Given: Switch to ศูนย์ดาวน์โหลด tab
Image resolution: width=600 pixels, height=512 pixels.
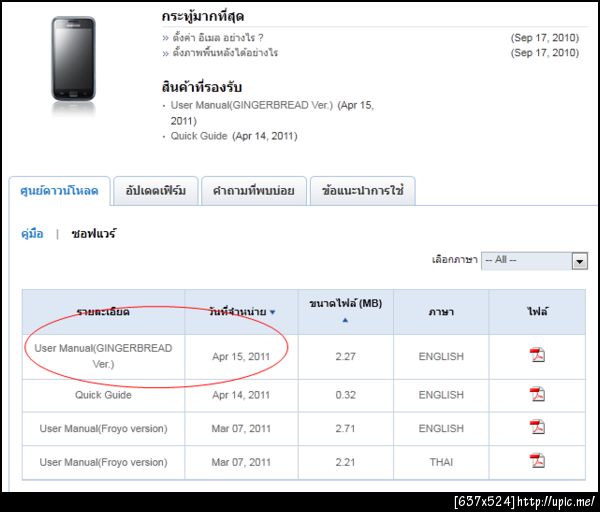Looking at the screenshot, I should (x=59, y=191).
